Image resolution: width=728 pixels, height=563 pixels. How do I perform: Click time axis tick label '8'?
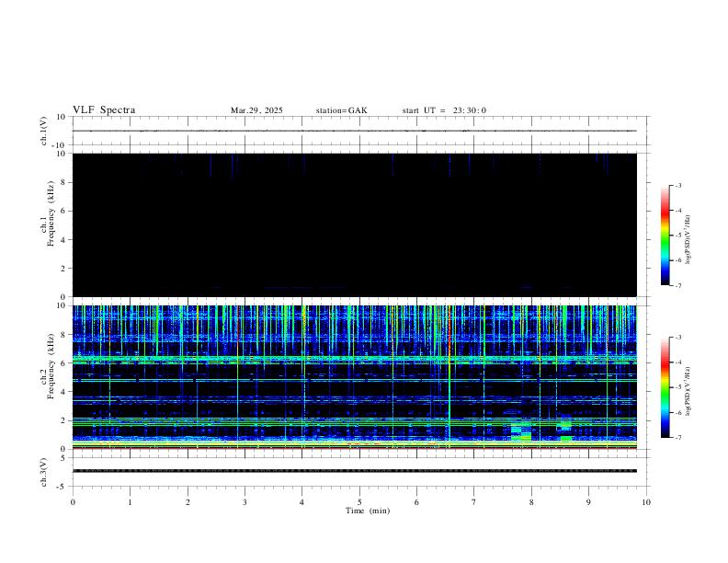coord(531,502)
